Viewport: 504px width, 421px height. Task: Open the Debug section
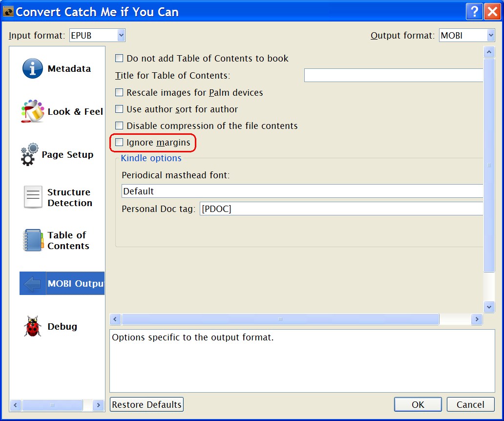62,326
